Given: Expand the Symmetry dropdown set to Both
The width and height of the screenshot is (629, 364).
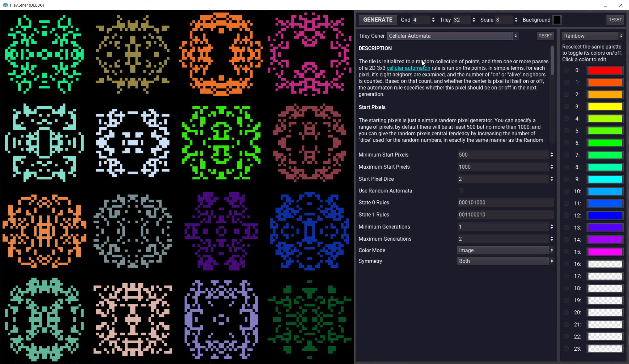Looking at the screenshot, I should [505, 261].
